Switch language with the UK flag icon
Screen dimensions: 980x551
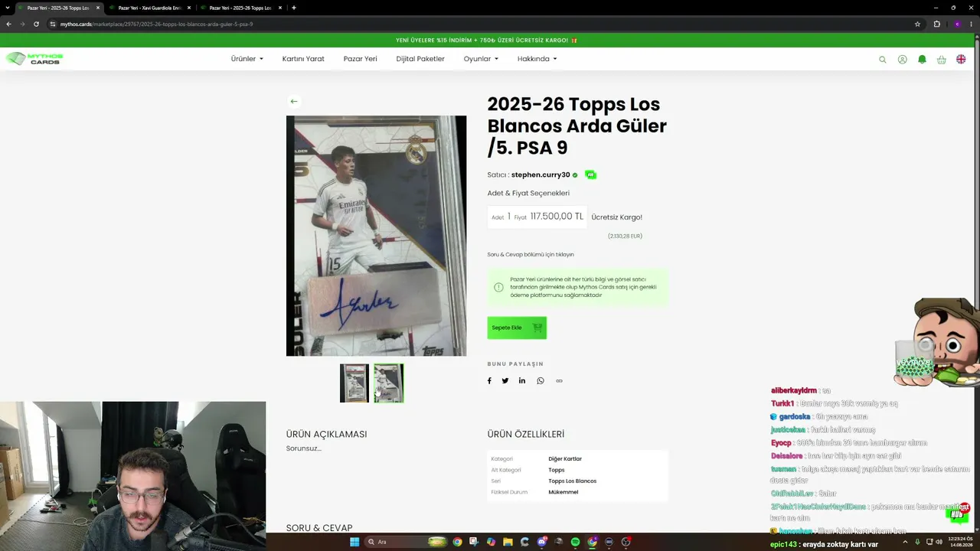click(x=961, y=60)
